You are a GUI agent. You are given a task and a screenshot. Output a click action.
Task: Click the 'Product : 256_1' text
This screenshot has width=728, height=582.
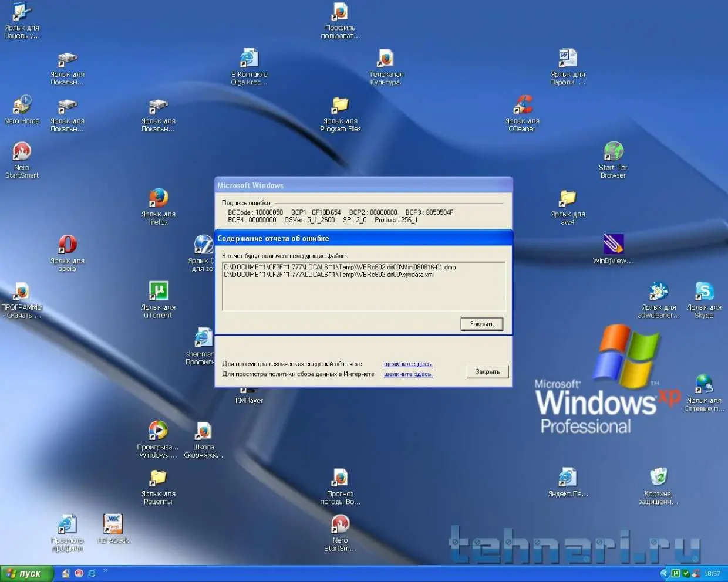click(x=396, y=220)
